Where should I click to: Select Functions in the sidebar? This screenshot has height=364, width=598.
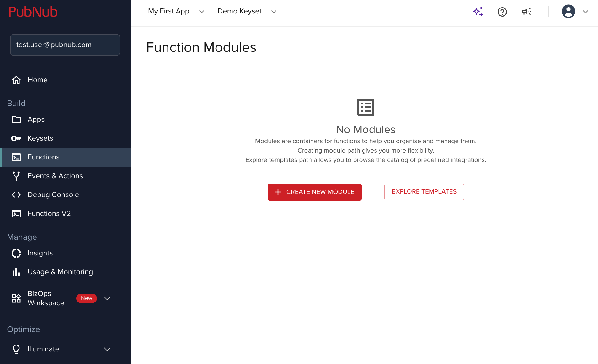point(65,157)
